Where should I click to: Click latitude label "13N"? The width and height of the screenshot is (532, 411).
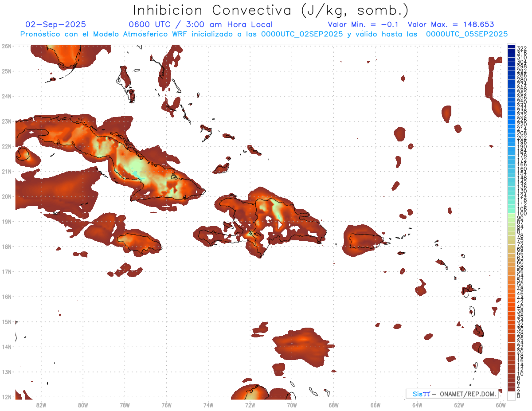(7, 372)
